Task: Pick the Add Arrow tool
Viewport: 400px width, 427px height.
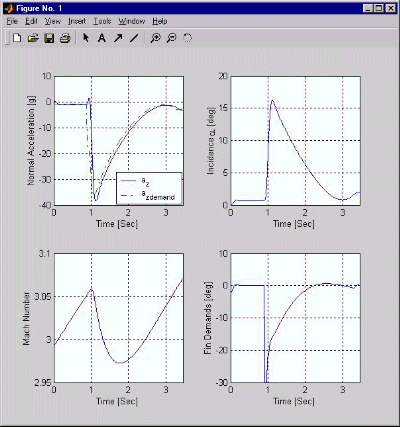Action: 118,38
